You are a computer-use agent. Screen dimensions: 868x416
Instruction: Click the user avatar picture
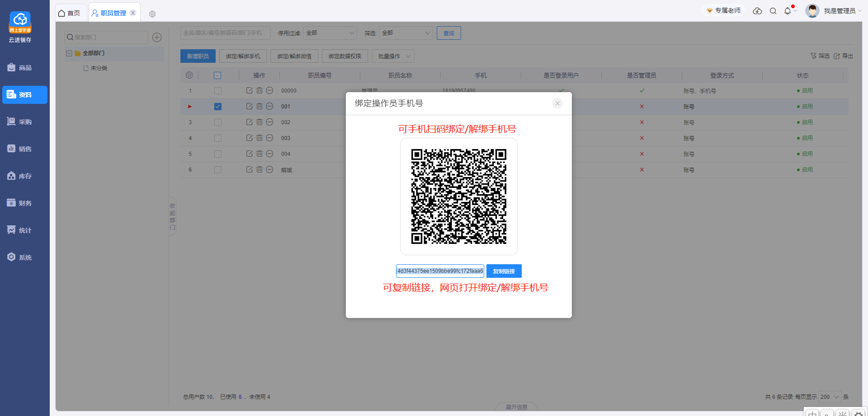[812, 11]
